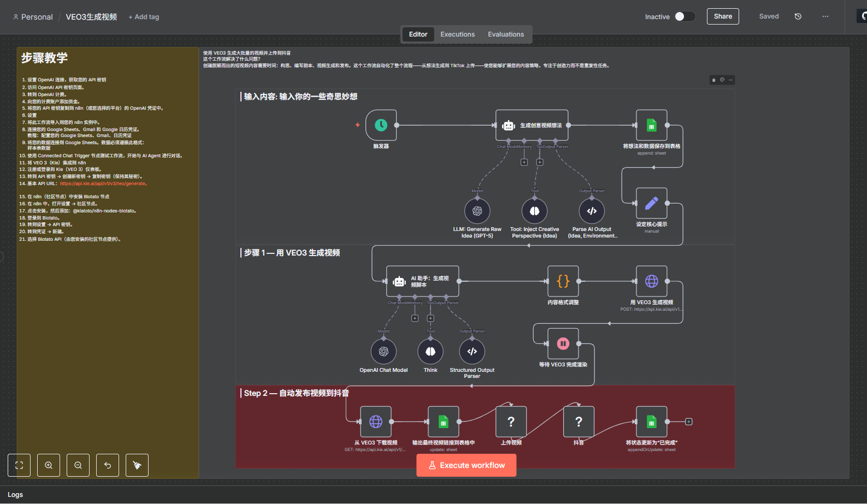Switch to the Evaluations tab
867x504 pixels.
[505, 34]
